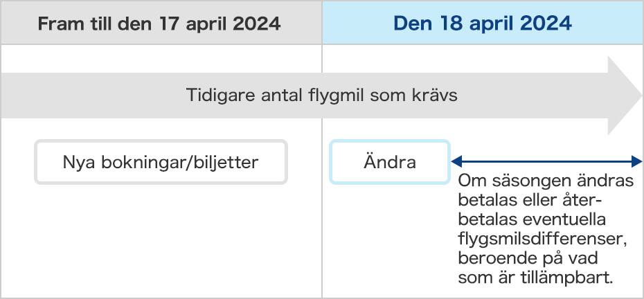Click the middle of the blue double-headed arrow
The image size is (644, 299).
546,162
